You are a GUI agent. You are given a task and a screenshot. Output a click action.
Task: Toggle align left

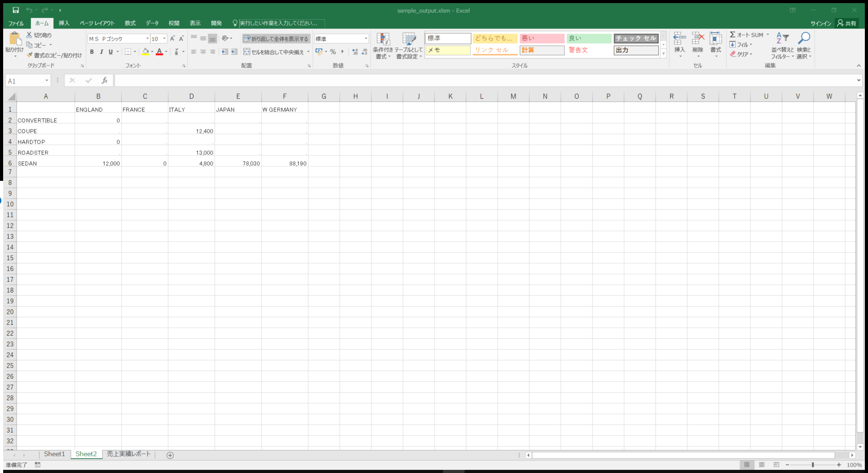(x=193, y=52)
